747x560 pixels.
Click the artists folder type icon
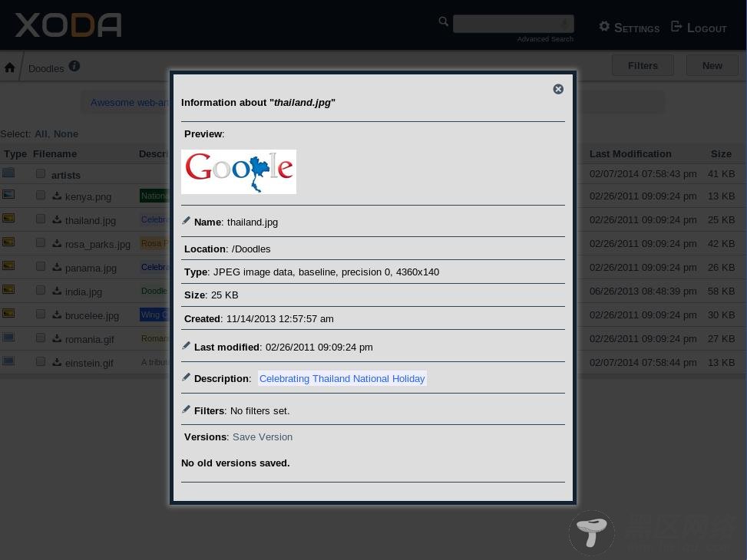tap(8, 173)
